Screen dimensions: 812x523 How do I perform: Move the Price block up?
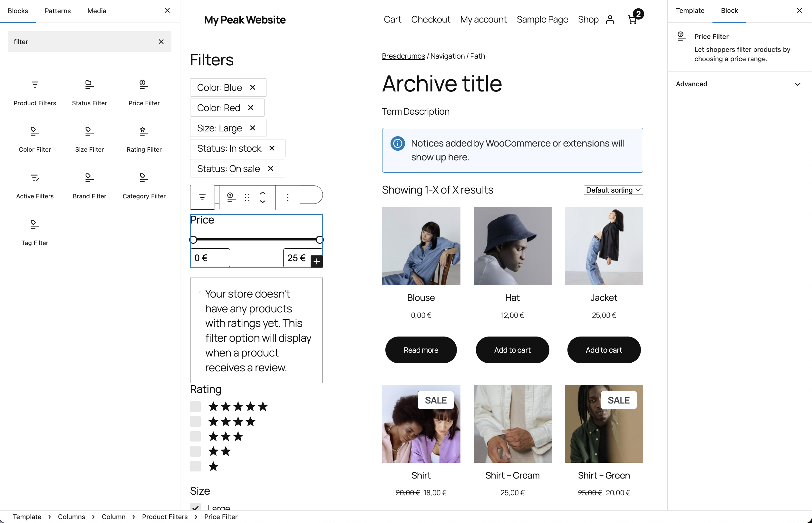[x=263, y=193]
